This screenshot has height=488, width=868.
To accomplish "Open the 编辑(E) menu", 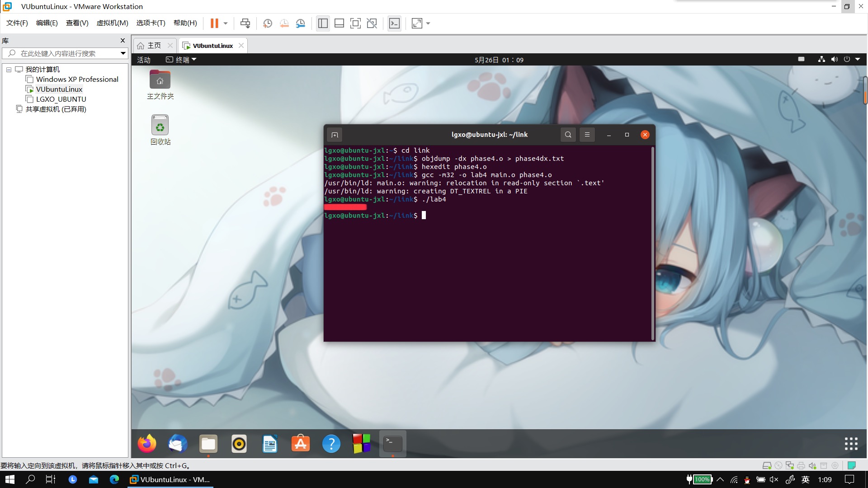I will pyautogui.click(x=47, y=23).
